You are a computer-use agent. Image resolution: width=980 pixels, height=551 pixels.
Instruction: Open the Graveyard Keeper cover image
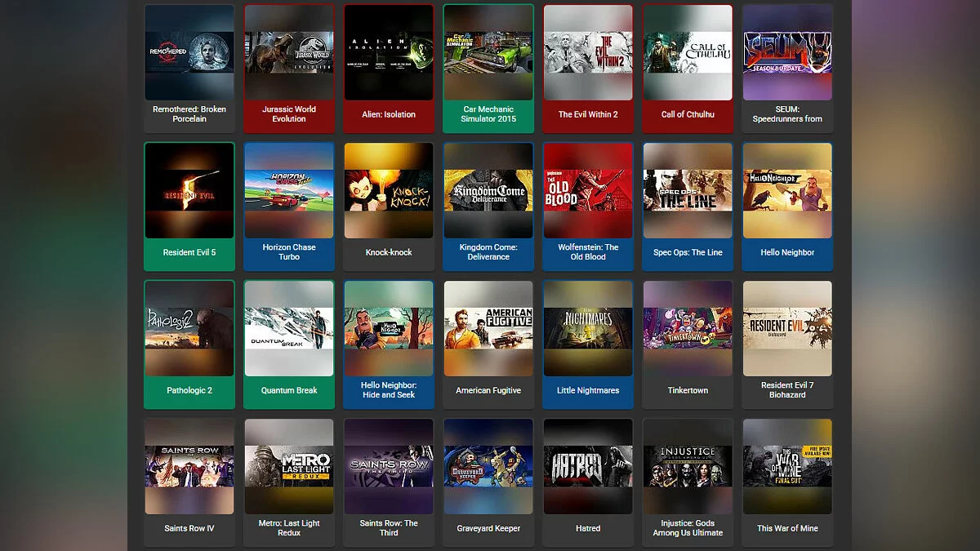coord(488,466)
